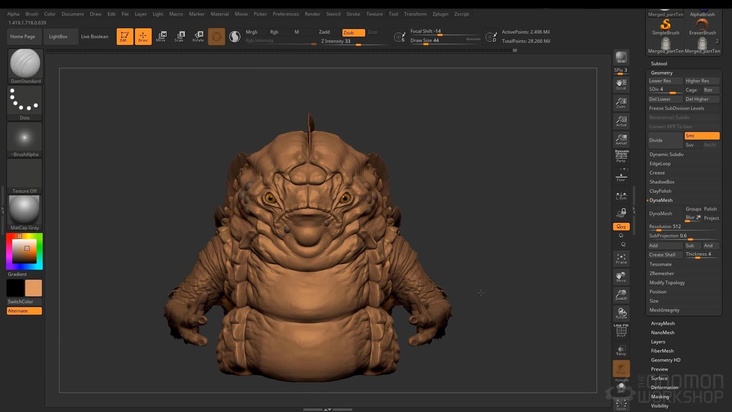Toggle the Persp perspective icon
The image size is (732, 412).
(x=621, y=156)
